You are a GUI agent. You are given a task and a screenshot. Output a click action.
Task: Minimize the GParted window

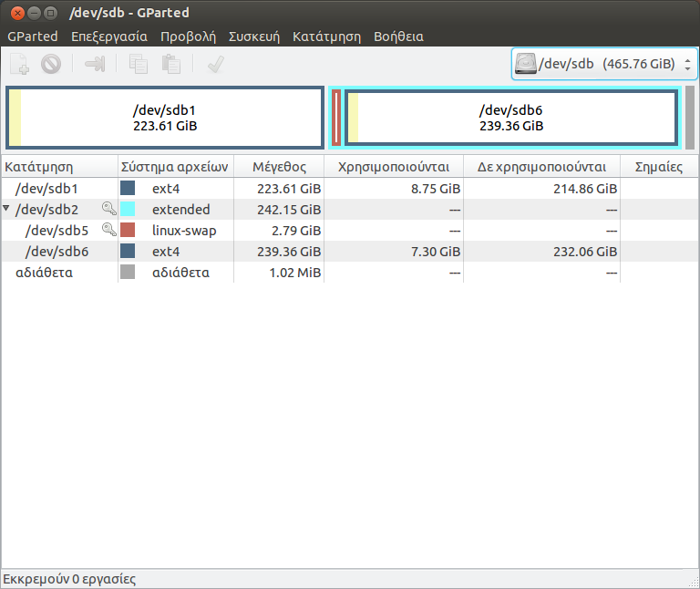35,13
